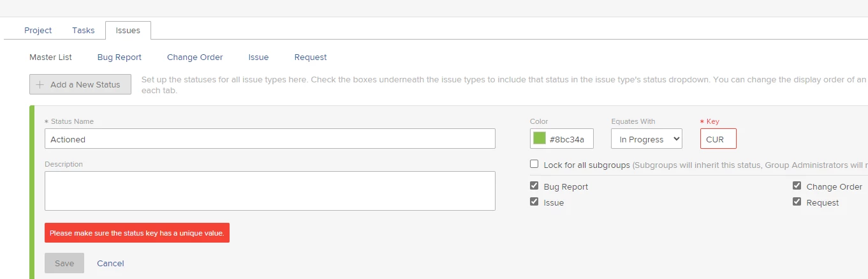
Task: Uncheck the Request checkbox
Action: (x=797, y=202)
